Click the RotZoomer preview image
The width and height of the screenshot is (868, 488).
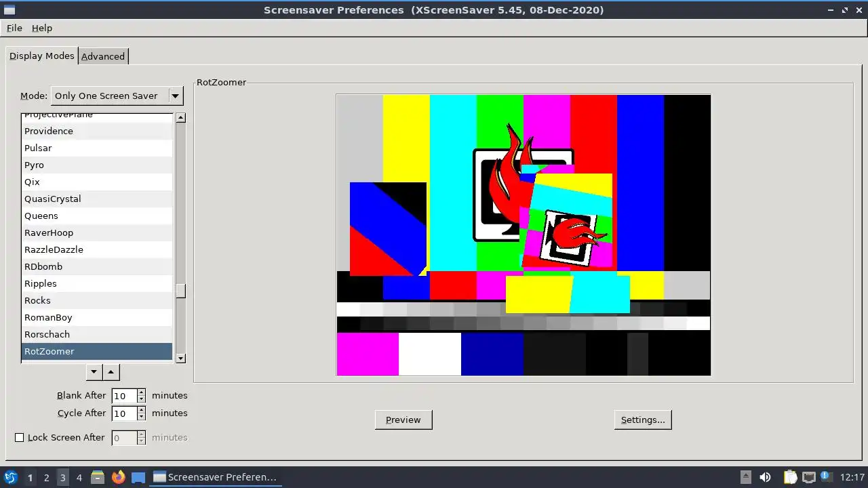tap(524, 235)
